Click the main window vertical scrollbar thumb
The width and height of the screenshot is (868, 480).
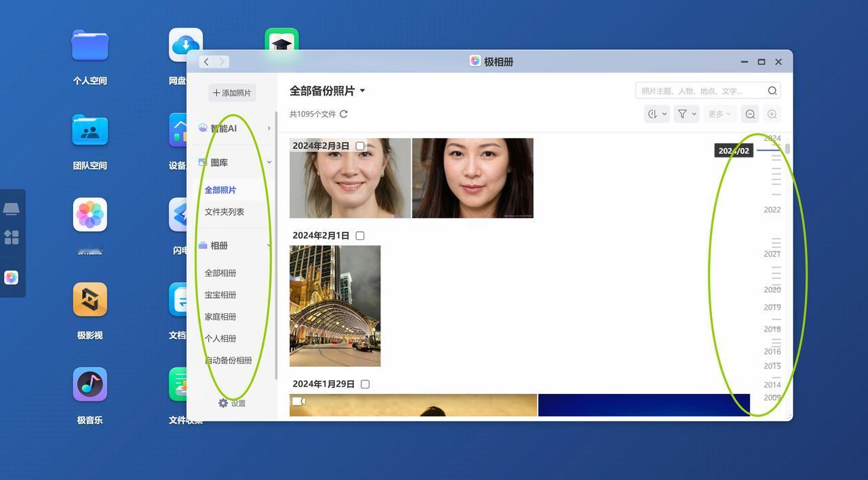[x=787, y=148]
